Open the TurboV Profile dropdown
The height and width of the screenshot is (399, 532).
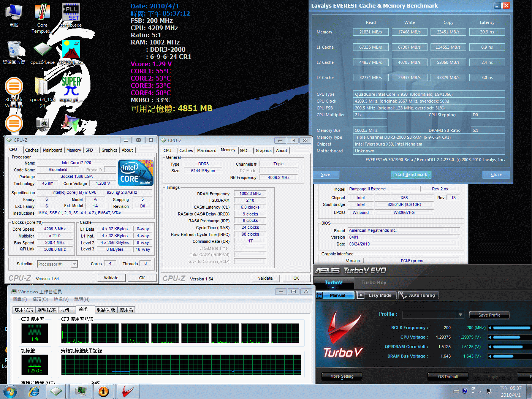461,315
